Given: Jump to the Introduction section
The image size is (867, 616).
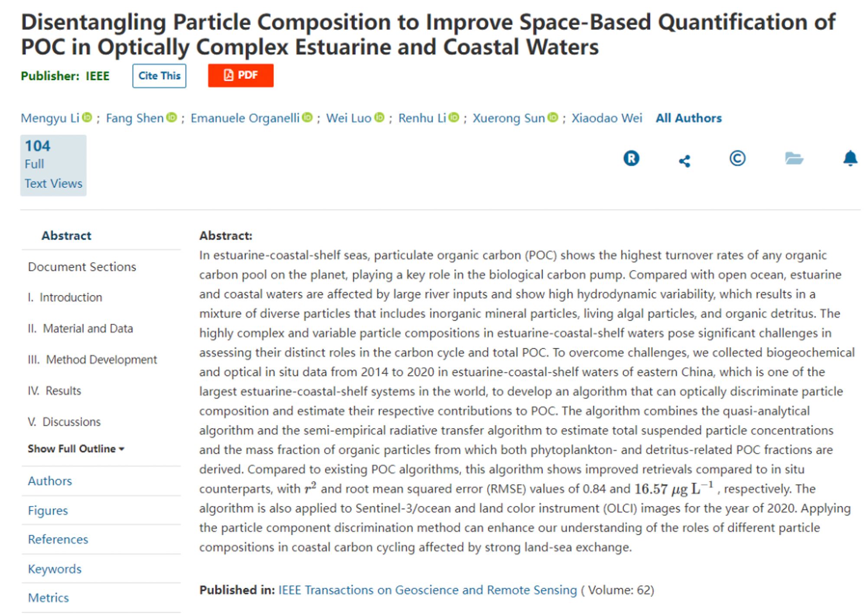Looking at the screenshot, I should (71, 298).
